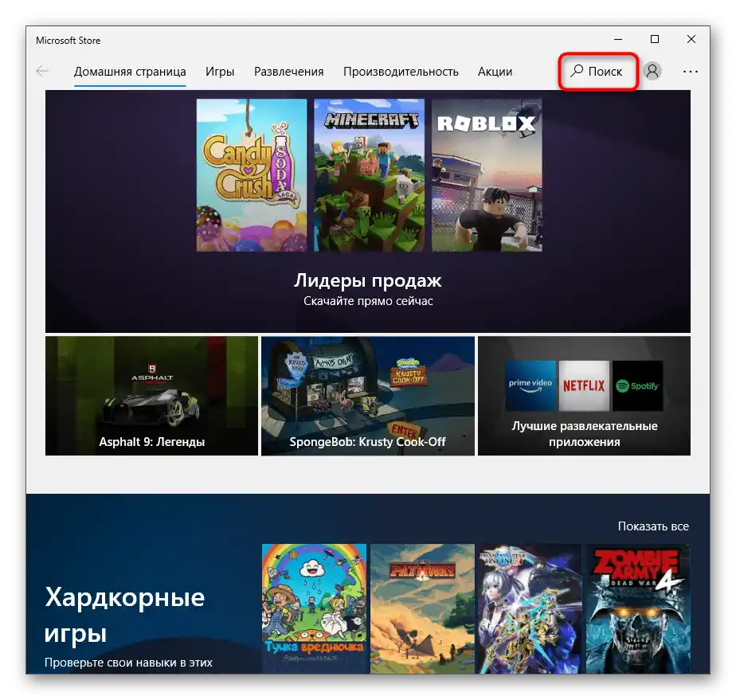Open Phantasy Star Online 2 cover
Viewport: 736px width, 700px height.
tap(530, 608)
